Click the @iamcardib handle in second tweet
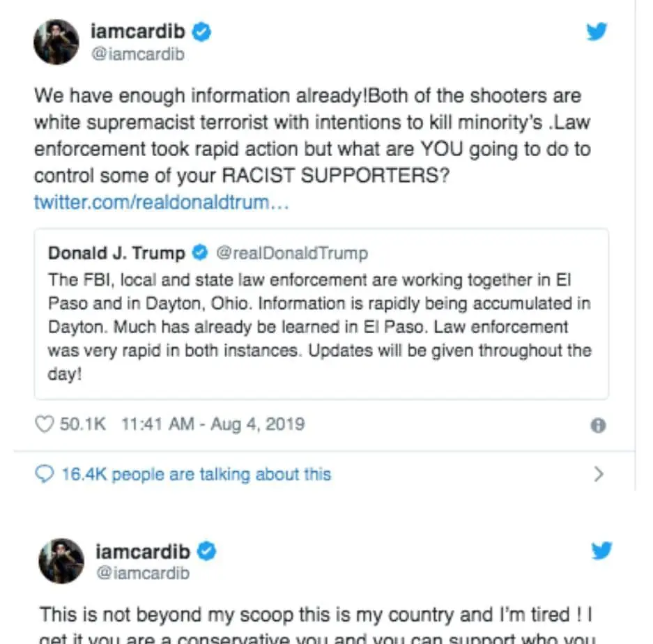653x644 pixels. (x=142, y=573)
